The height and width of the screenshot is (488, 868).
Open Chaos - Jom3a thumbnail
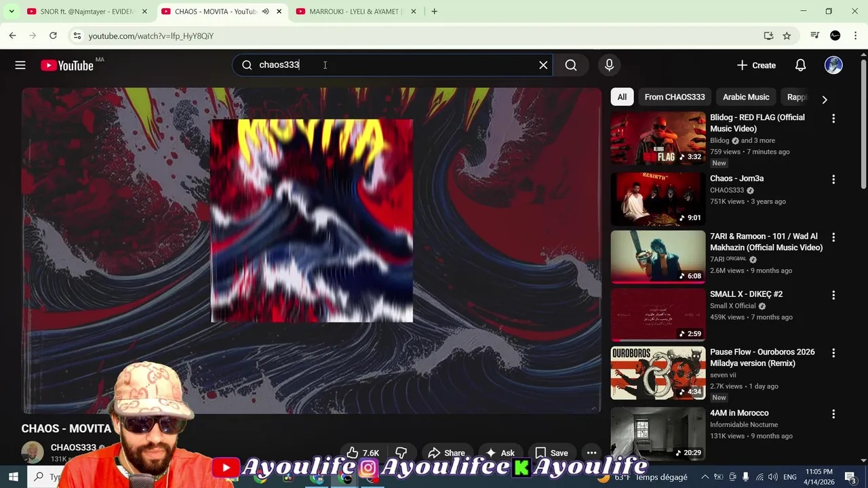click(658, 199)
